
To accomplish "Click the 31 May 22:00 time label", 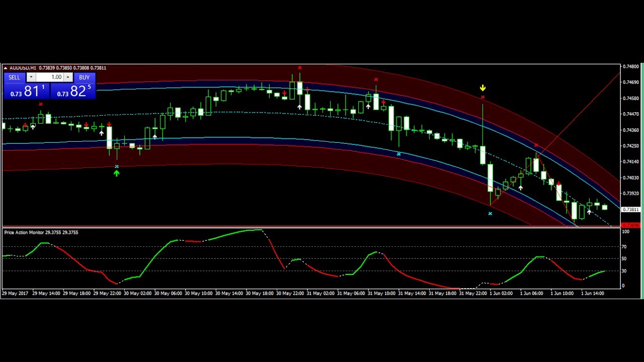I will [x=473, y=293].
